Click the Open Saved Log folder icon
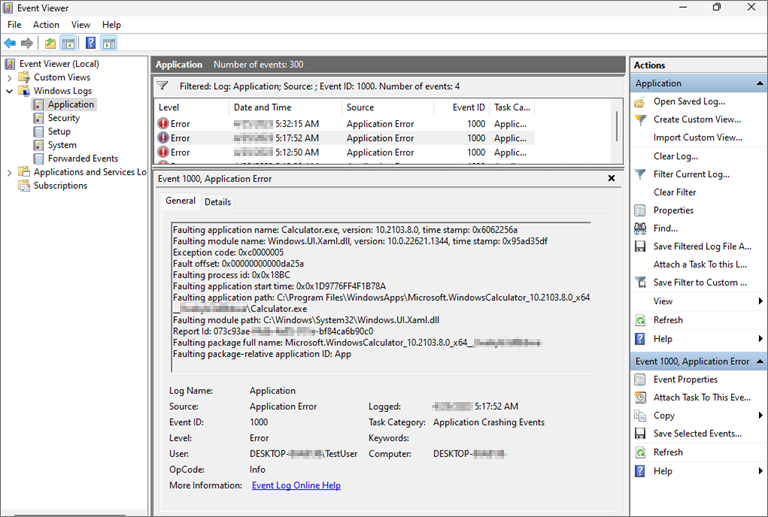Screen dimensions: 768x517 coord(641,101)
